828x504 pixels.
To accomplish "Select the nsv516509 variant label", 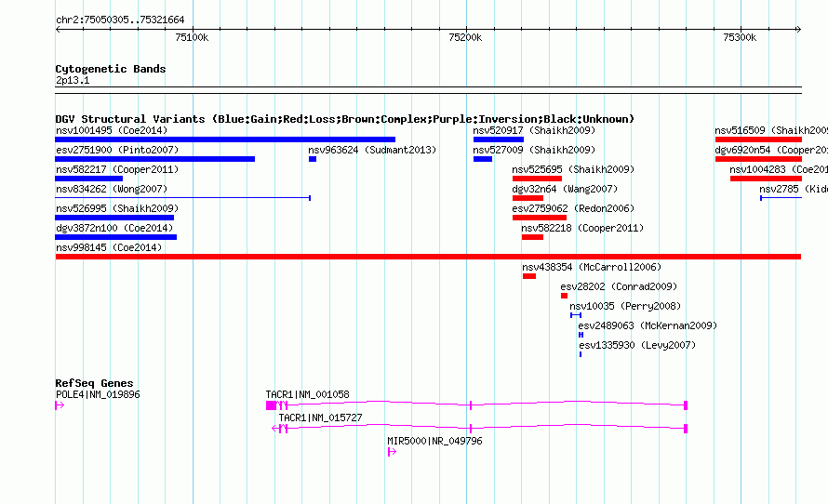I will tap(771, 130).
